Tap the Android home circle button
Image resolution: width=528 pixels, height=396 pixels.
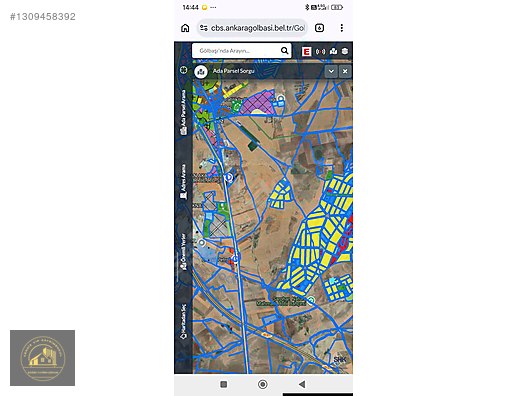(263, 384)
